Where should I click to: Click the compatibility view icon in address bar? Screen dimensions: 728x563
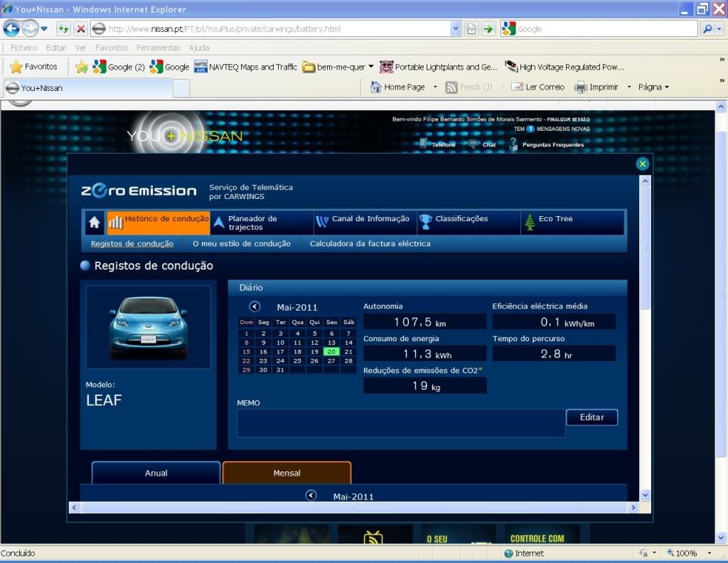(x=471, y=28)
